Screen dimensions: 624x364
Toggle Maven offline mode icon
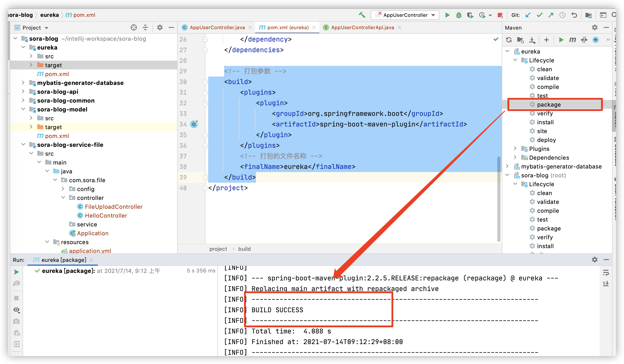coord(584,40)
